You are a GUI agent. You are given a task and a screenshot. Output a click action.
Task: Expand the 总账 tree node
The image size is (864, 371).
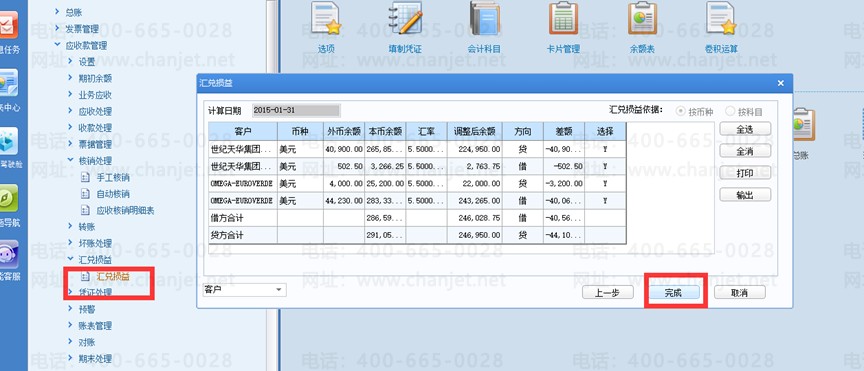57,12
